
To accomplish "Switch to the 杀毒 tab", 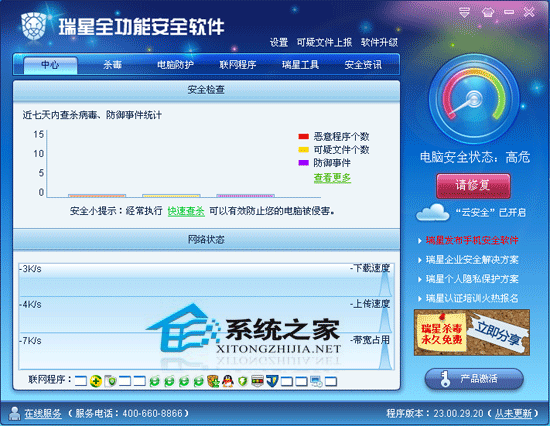I will (x=112, y=65).
